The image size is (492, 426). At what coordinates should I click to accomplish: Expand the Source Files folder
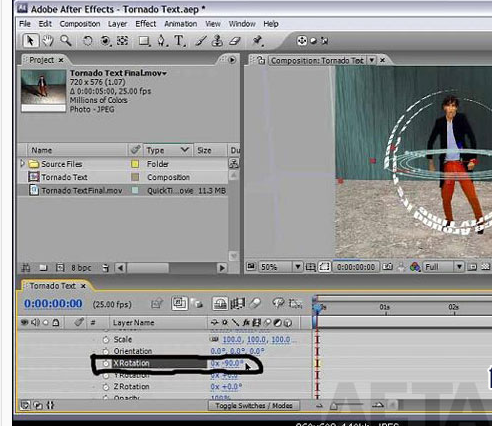click(22, 163)
